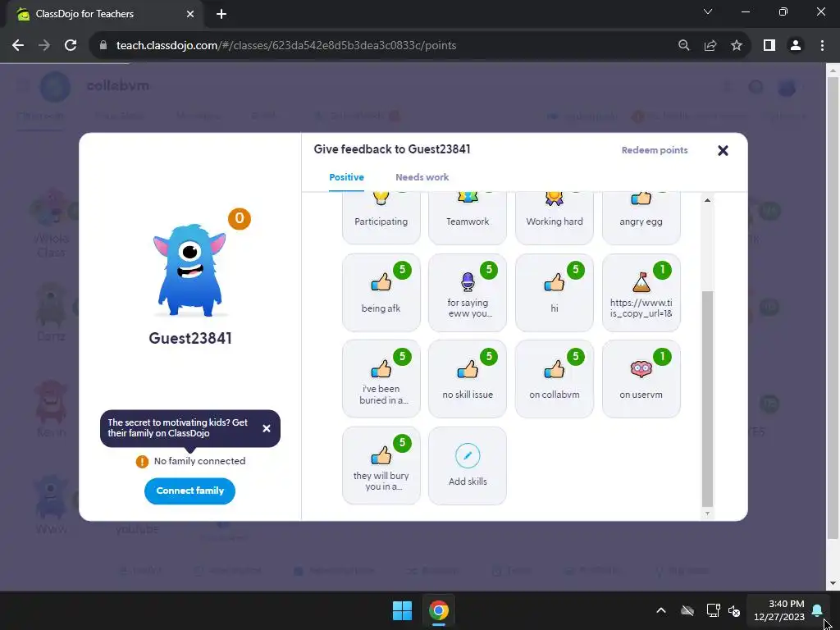Viewport: 840px width, 630px height.
Task: Close the ClassDojo for Teachers tab
Action: (x=190, y=14)
